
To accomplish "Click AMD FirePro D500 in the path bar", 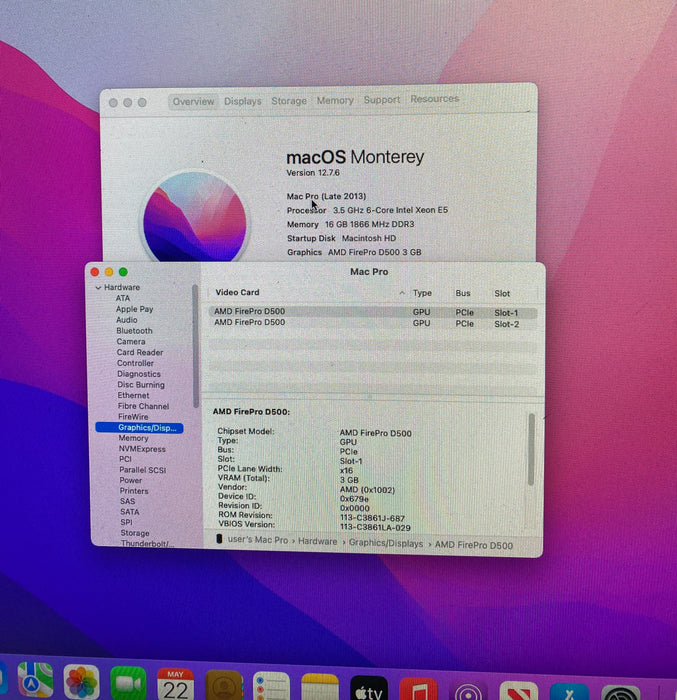I will tap(474, 545).
